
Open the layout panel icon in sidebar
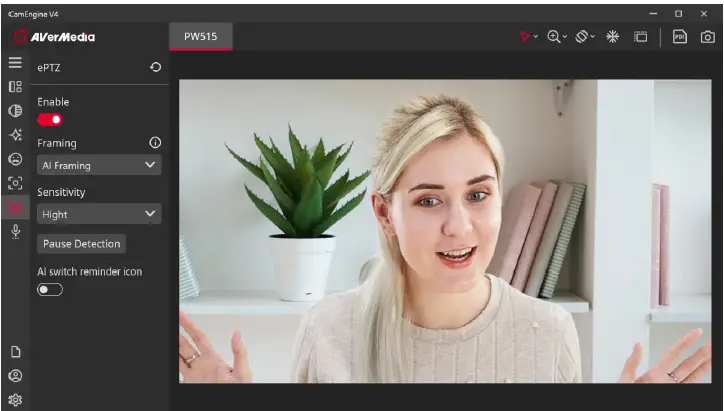[15, 86]
